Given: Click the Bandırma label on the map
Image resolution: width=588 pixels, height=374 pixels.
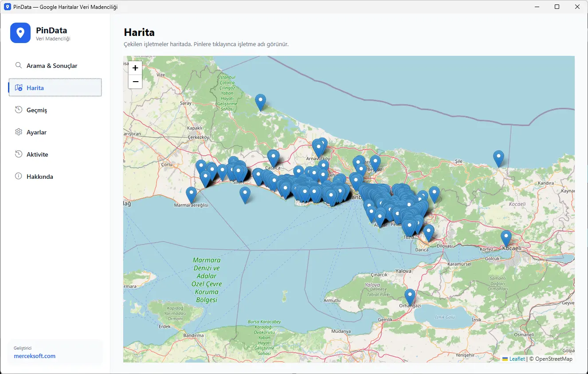Looking at the screenshot, I should [x=193, y=335].
